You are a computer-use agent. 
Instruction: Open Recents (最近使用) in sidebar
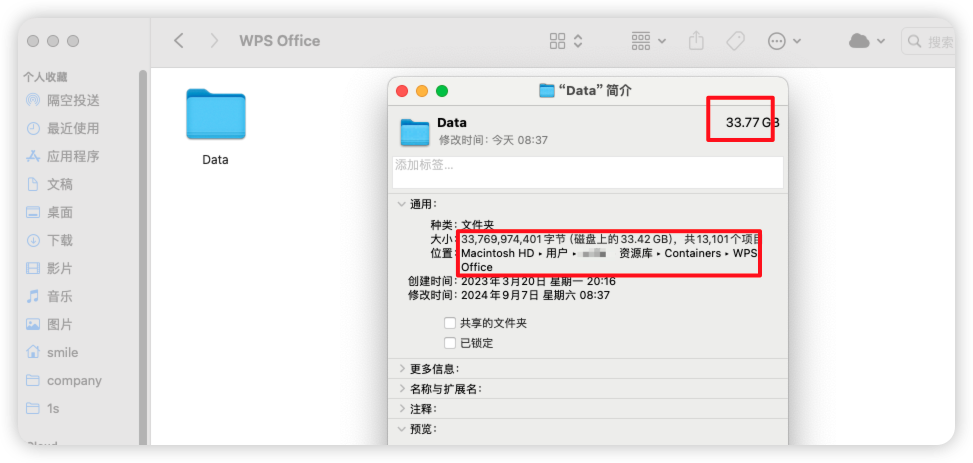62,128
